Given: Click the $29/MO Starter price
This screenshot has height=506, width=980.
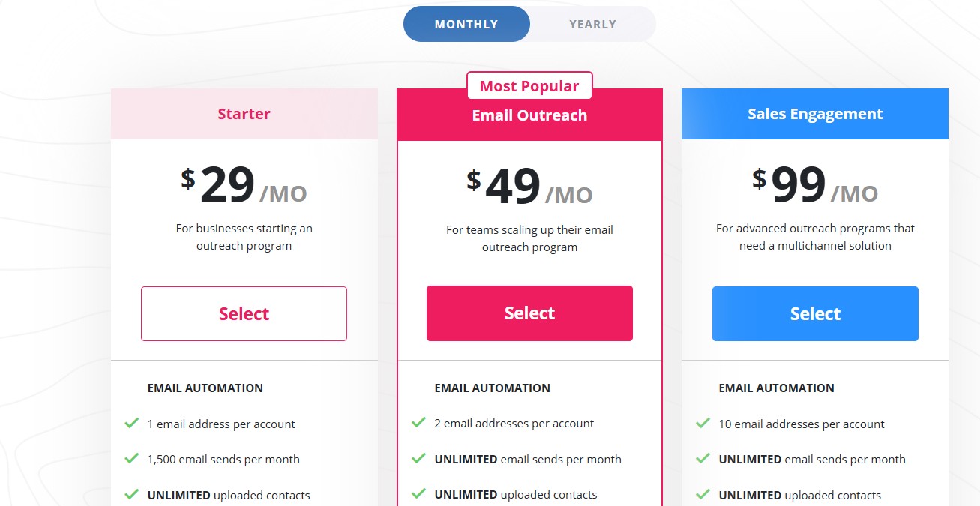Looking at the screenshot, I should [244, 185].
